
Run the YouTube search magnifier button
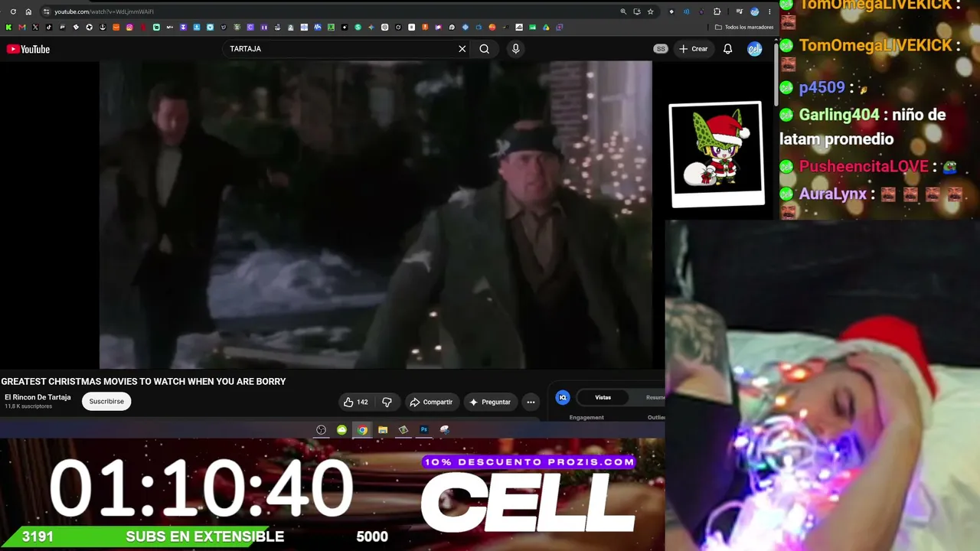click(x=484, y=49)
